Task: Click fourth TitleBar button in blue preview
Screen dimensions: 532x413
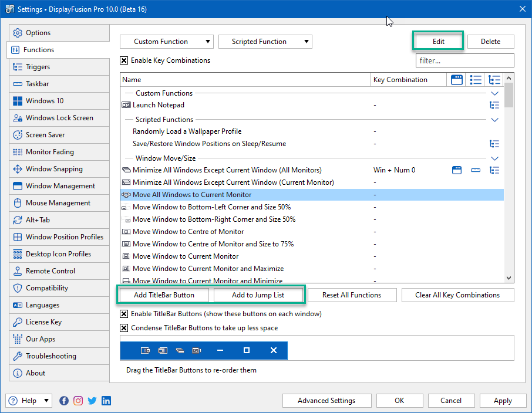Action: 197,350
